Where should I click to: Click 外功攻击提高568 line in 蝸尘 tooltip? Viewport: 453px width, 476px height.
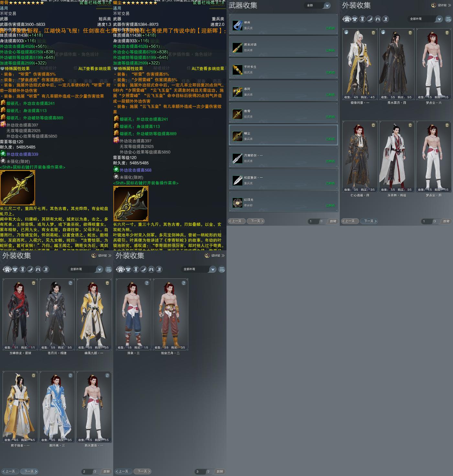136,170
